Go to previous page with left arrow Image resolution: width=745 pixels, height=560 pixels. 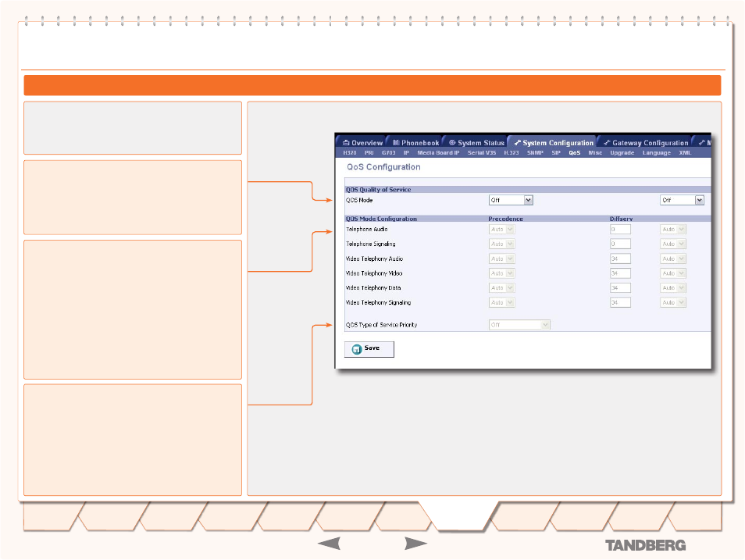[329, 544]
